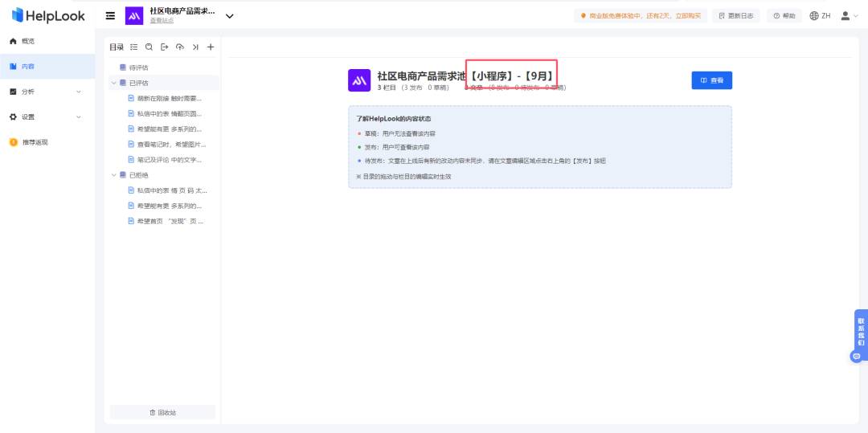Open 推荐返现 in sidebar

47,142
